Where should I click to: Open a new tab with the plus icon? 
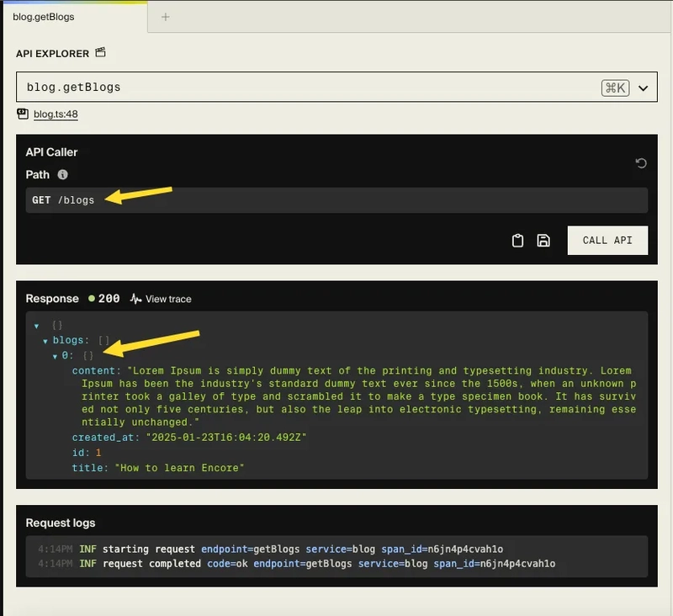[165, 17]
